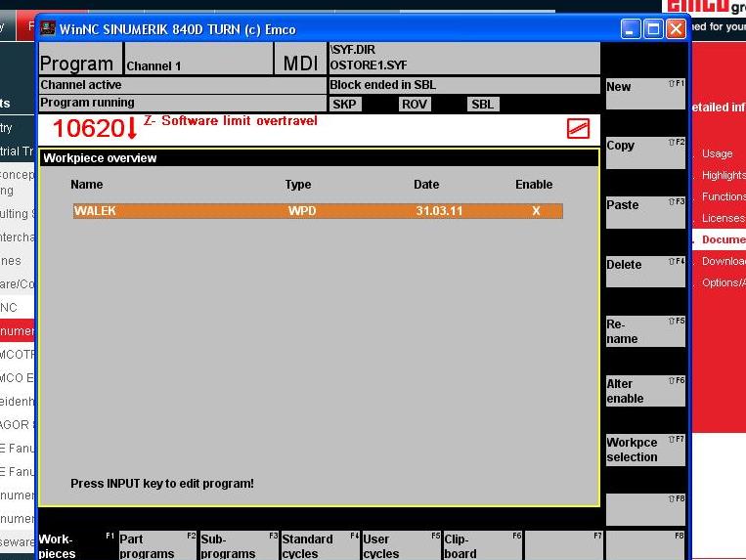Image resolution: width=746 pixels, height=560 pixels.
Task: Click the empty F8 vertical softkey
Action: 645,509
